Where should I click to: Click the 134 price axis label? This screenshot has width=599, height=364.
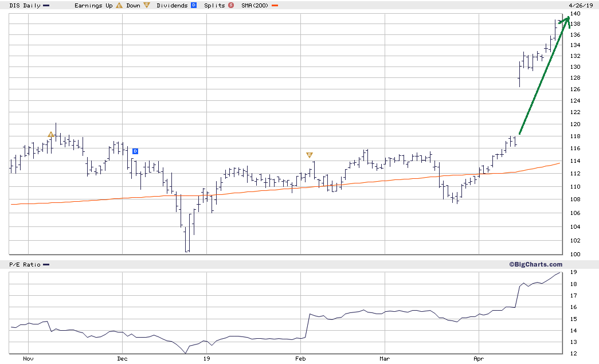tap(575, 45)
